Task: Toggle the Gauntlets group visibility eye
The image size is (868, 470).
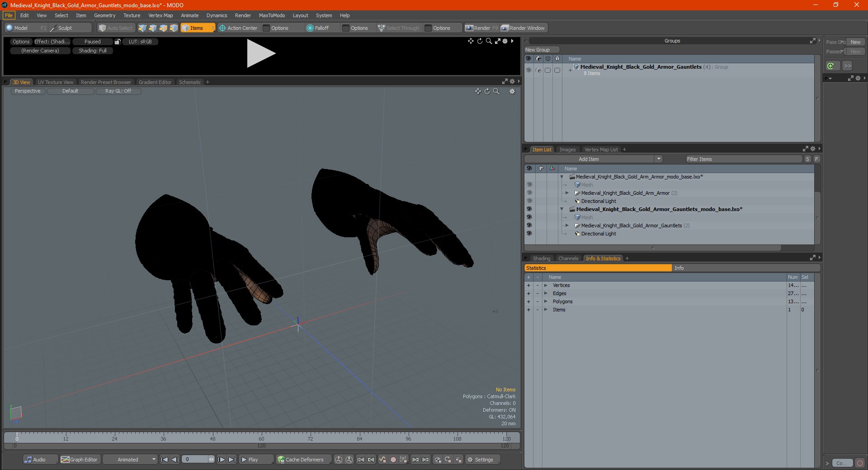Action: pos(528,70)
